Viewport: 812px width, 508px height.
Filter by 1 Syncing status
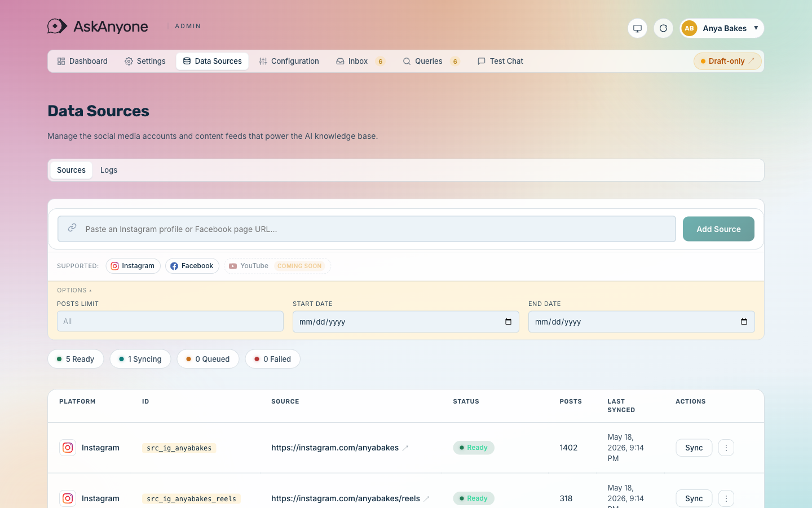140,359
